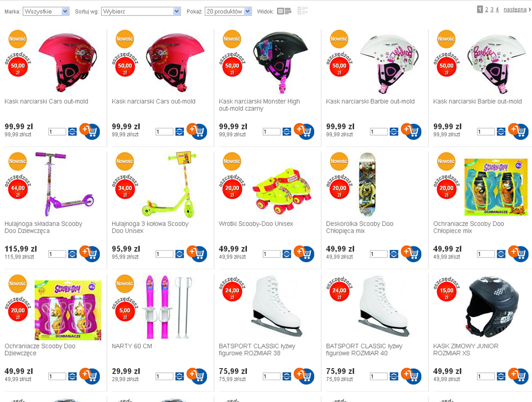
Task: Add KASK ZIMOWY JUNIOR to cart
Action: tap(518, 376)
